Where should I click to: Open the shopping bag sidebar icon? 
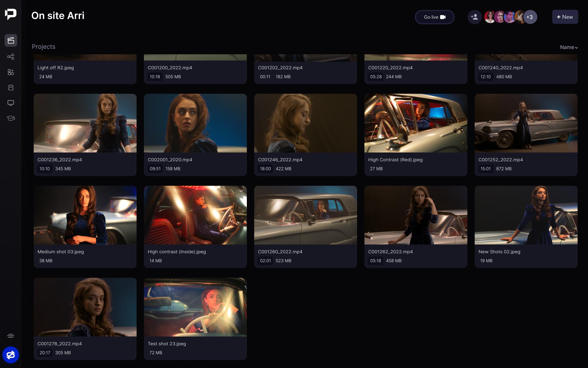point(11,87)
